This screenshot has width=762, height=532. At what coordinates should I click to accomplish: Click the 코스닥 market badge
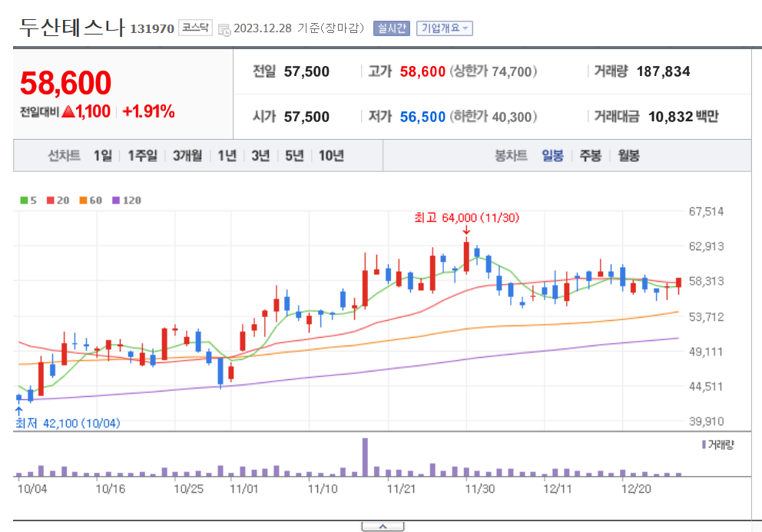tap(195, 28)
